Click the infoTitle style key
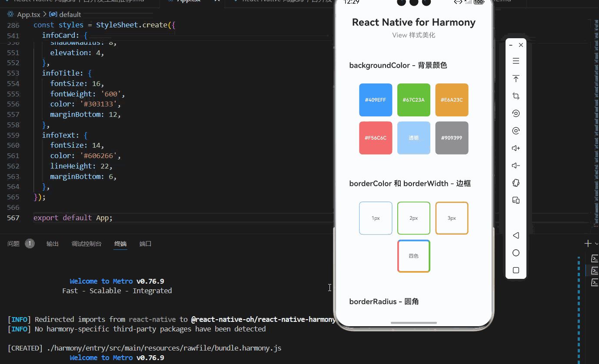The height and width of the screenshot is (364, 599). [x=60, y=73]
